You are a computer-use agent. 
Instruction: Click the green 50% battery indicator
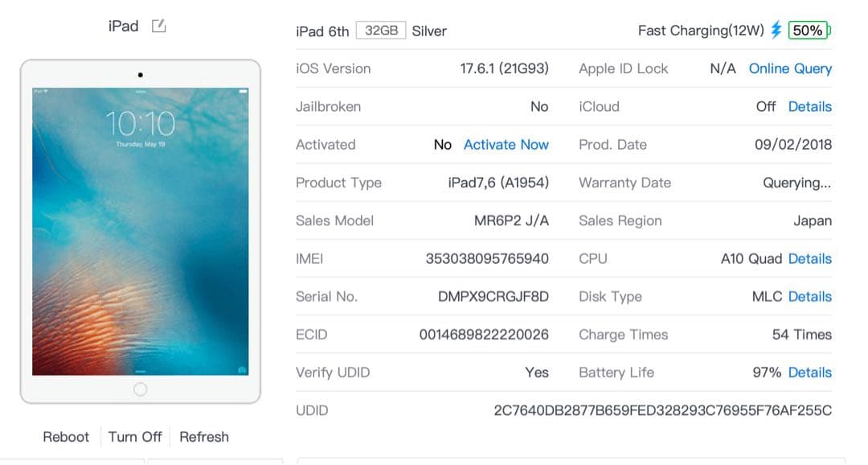808,30
